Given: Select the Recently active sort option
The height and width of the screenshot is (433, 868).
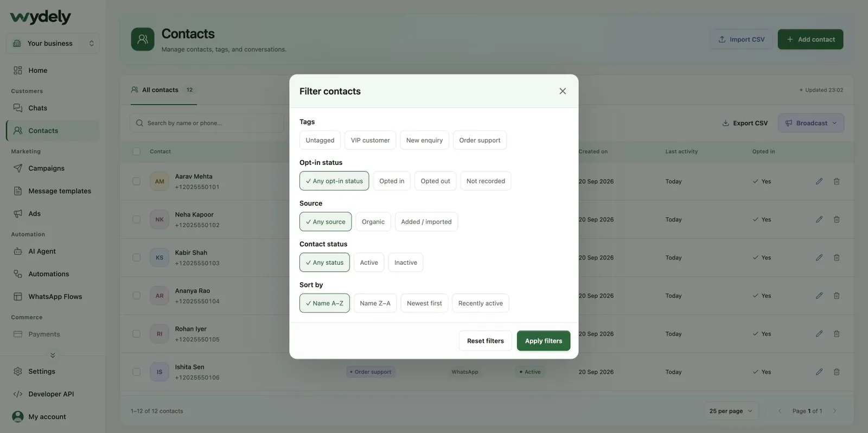Looking at the screenshot, I should click(481, 303).
